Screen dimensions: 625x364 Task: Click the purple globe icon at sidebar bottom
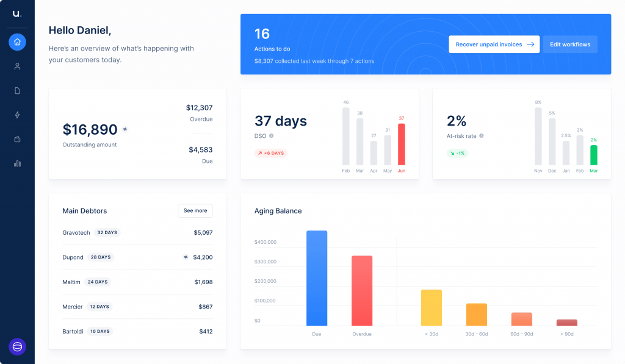coord(17,346)
